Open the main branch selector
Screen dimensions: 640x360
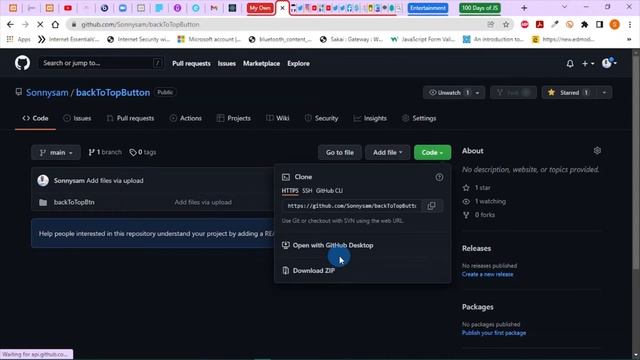(x=56, y=152)
